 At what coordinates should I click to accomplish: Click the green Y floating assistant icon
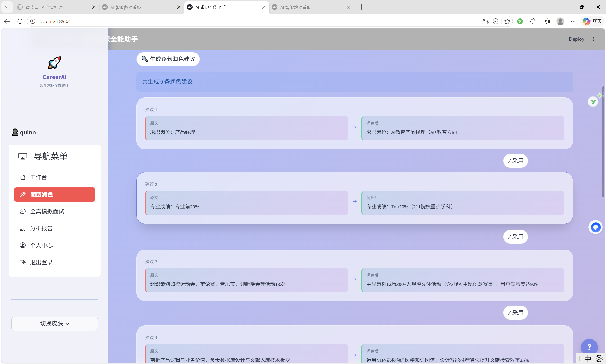(593, 101)
